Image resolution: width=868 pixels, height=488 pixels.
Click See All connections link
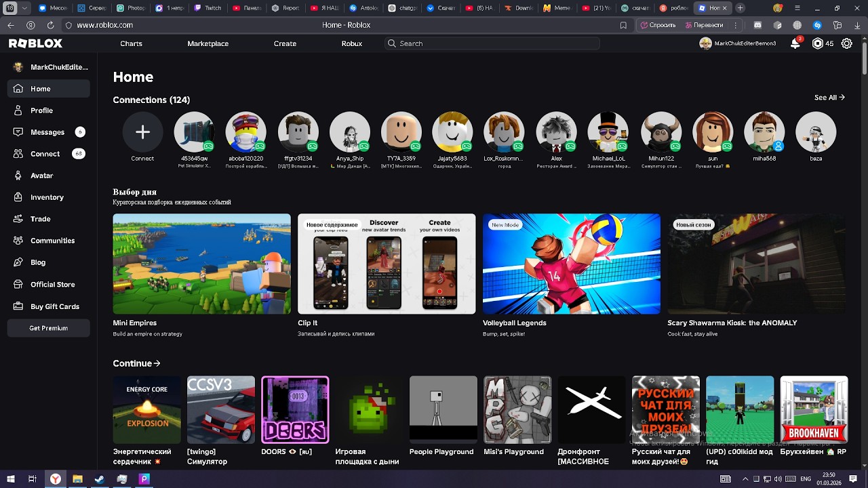829,98
